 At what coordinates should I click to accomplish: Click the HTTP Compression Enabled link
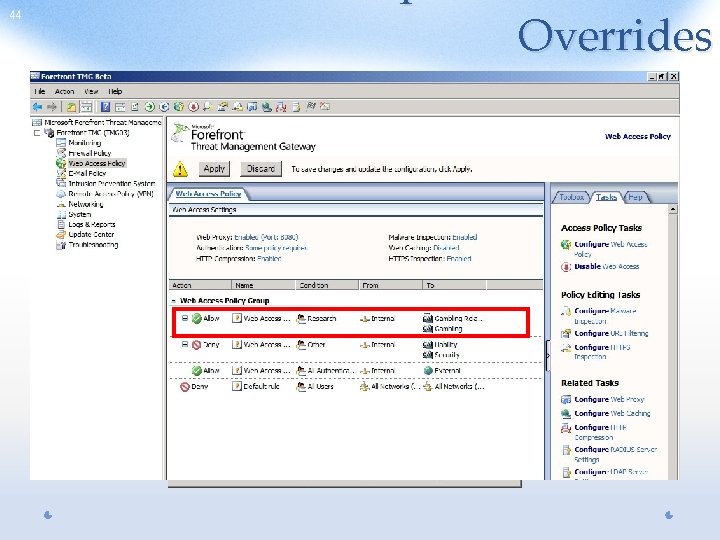269,259
